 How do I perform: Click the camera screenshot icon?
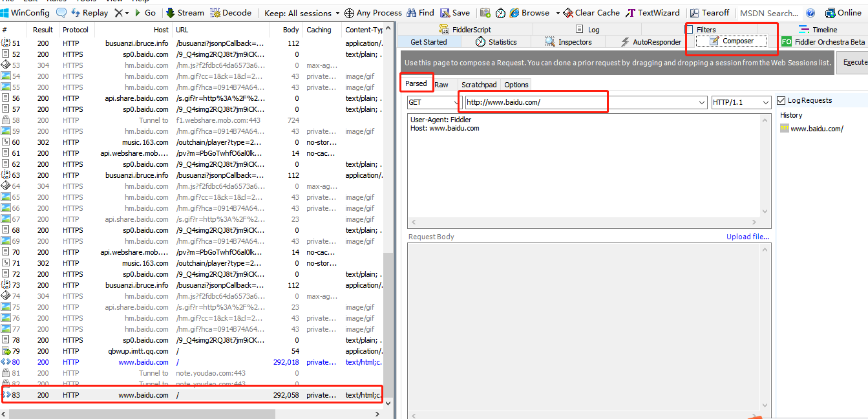tap(485, 13)
